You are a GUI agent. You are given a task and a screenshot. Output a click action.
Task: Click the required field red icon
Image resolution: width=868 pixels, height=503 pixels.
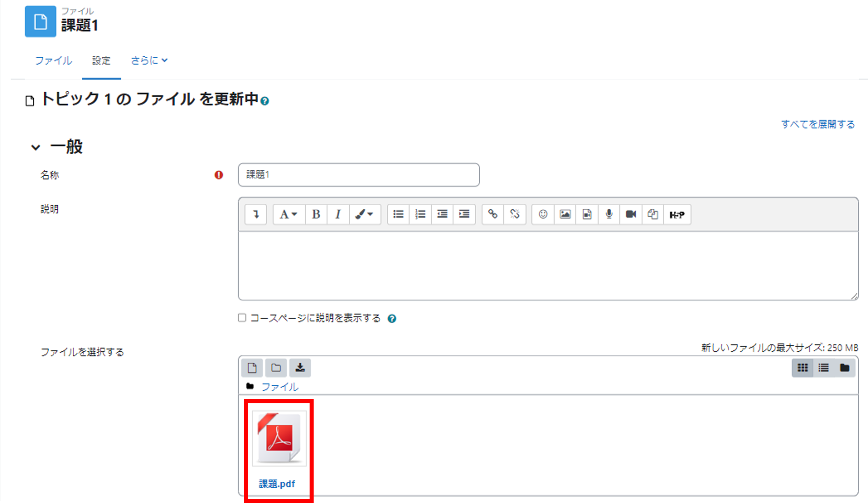point(218,175)
